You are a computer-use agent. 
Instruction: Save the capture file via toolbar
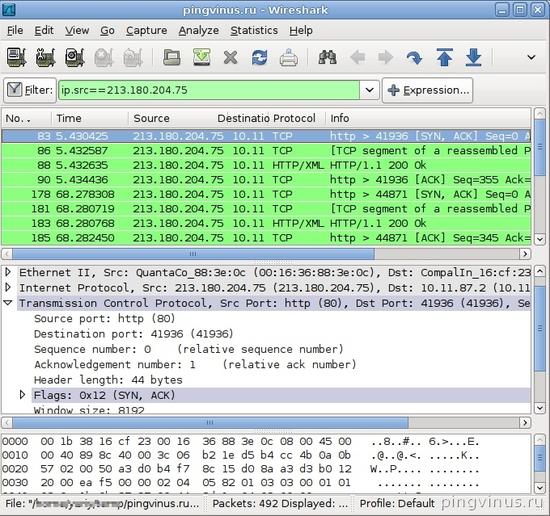point(201,57)
